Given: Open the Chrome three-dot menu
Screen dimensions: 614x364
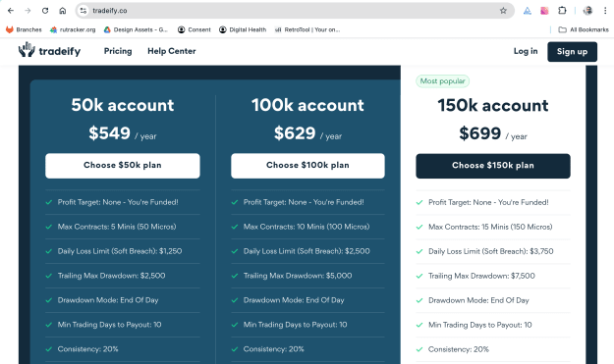Looking at the screenshot, I should (x=605, y=11).
